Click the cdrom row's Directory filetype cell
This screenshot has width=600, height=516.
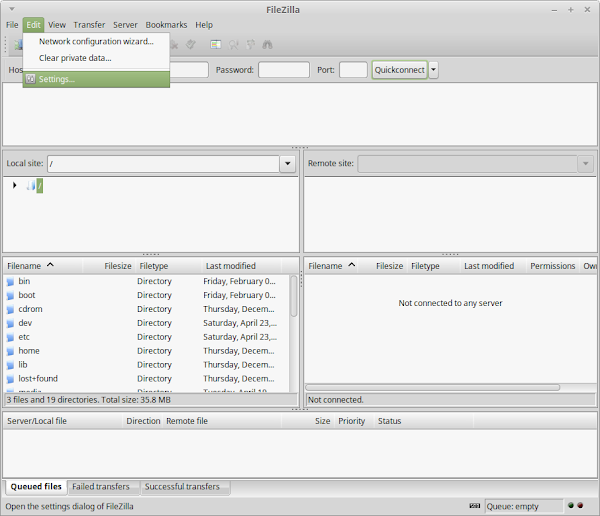(154, 309)
